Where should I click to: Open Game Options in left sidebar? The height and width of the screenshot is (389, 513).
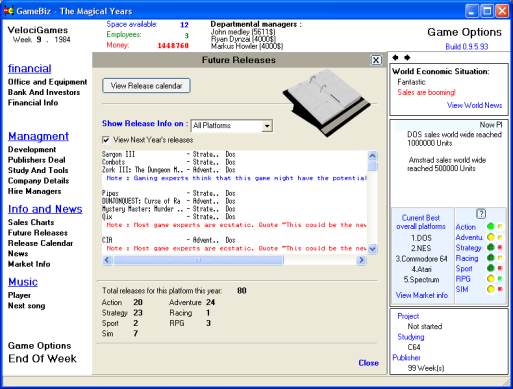[39, 346]
